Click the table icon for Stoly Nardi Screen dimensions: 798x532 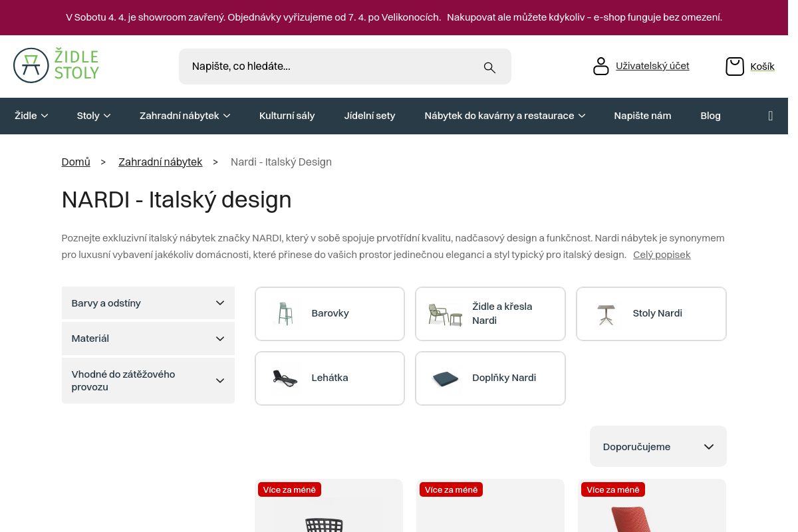pyautogui.click(x=606, y=314)
